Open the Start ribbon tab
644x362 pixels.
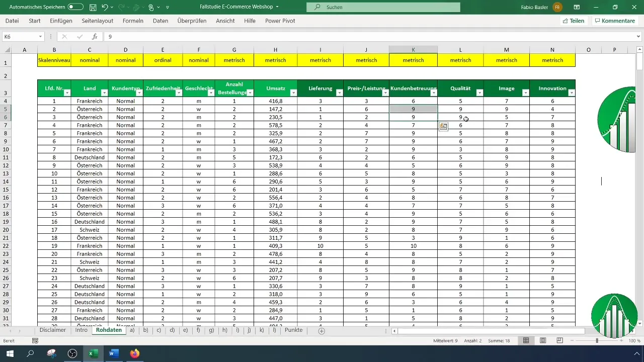coord(35,21)
